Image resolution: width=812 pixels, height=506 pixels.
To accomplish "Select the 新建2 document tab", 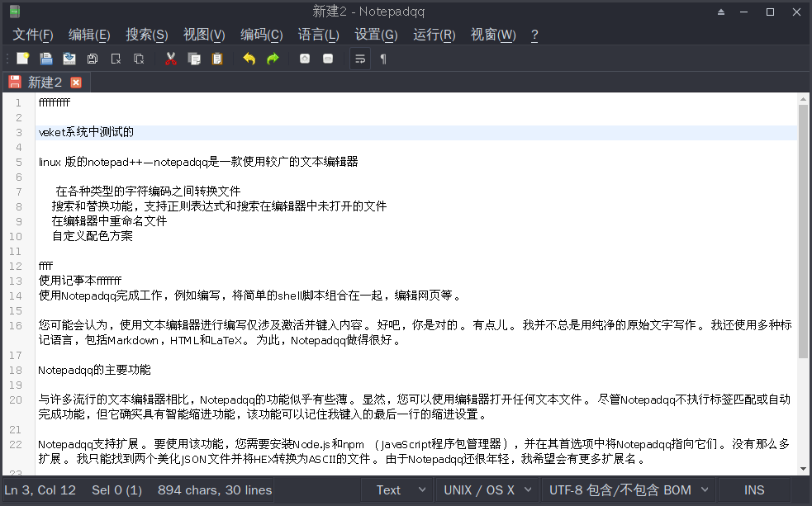I will [45, 83].
